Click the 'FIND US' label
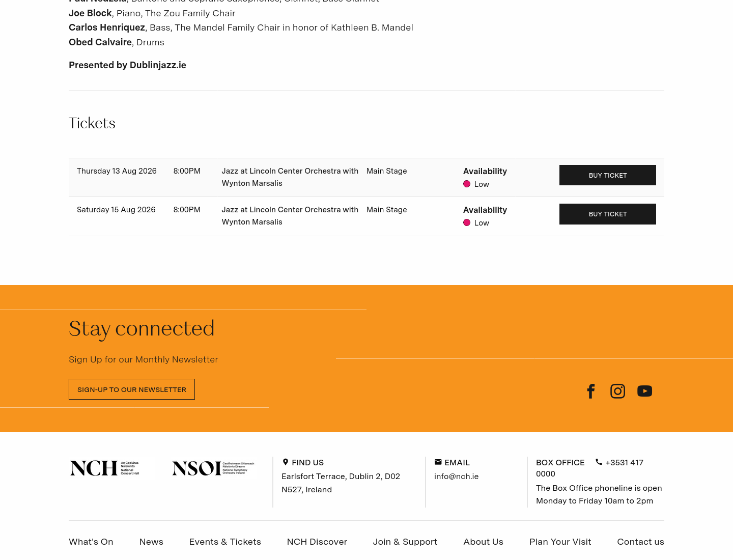The height and width of the screenshot is (560, 733). tap(308, 462)
